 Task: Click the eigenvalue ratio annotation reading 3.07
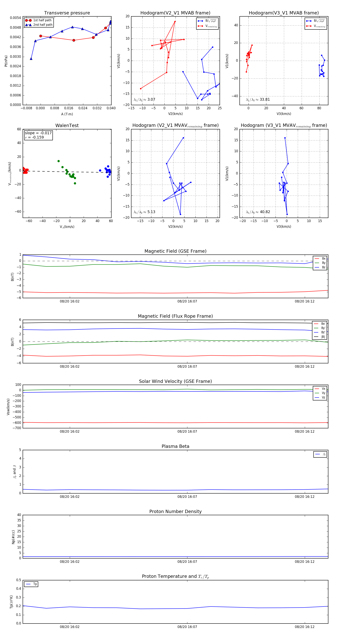coord(144,100)
